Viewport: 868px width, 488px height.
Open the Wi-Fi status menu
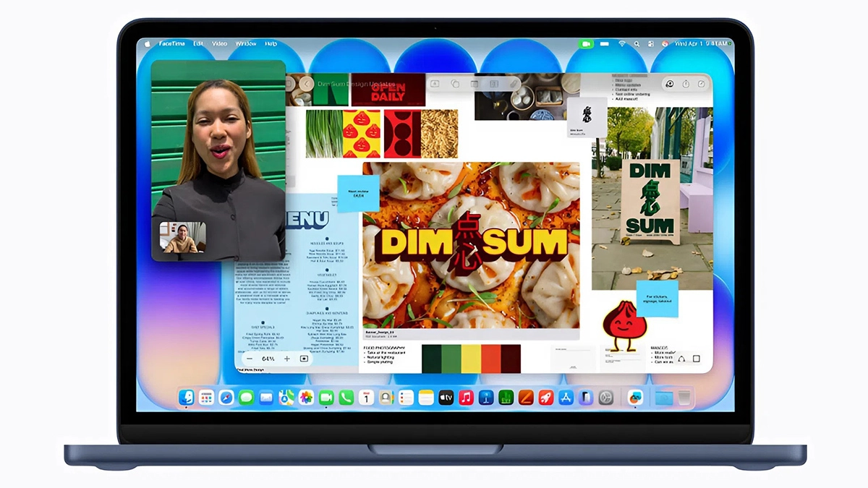(x=621, y=44)
